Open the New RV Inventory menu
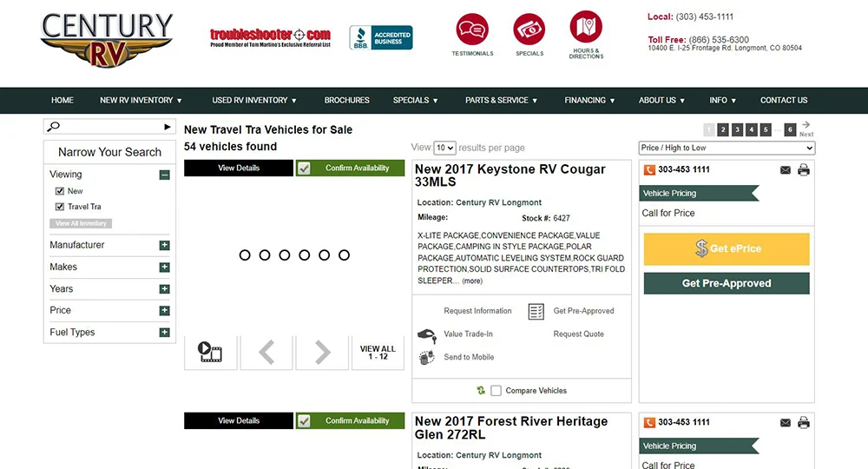Viewport: 868px width, 469px height. pyautogui.click(x=141, y=100)
